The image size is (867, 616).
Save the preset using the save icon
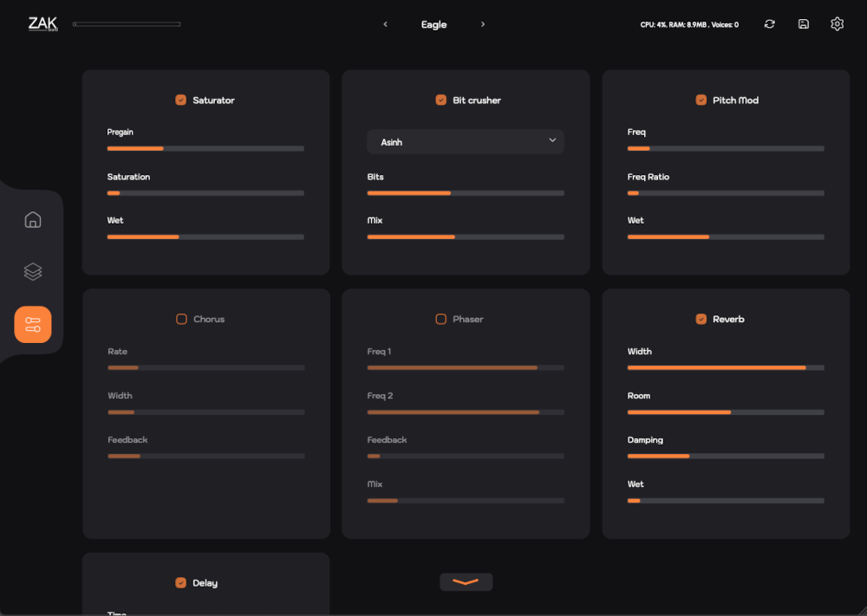point(803,24)
